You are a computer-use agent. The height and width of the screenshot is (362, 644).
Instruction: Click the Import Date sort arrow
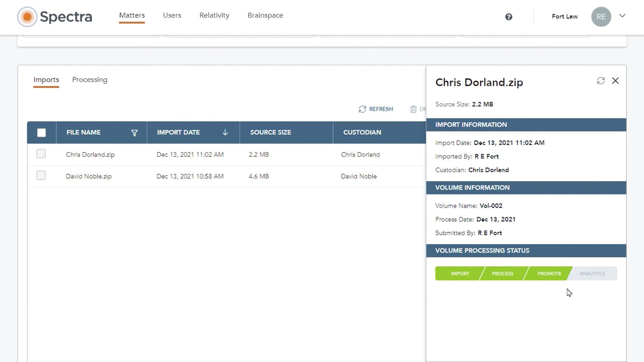[x=225, y=132]
